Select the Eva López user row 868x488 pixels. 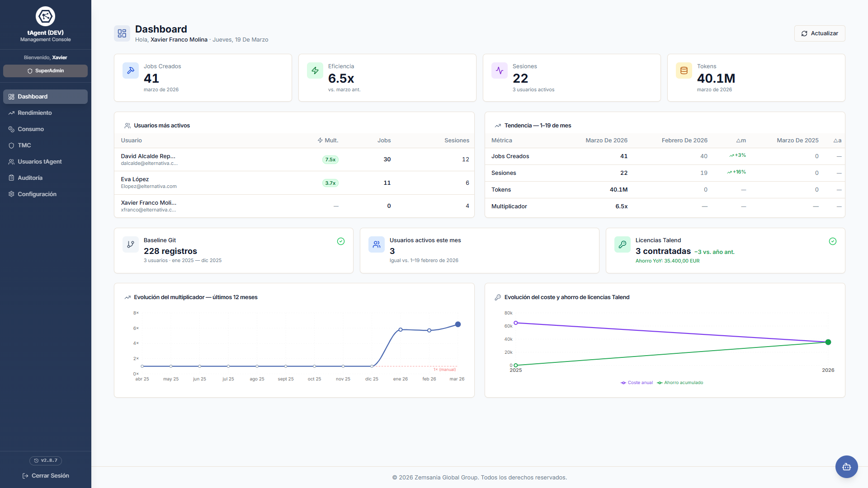tap(294, 183)
